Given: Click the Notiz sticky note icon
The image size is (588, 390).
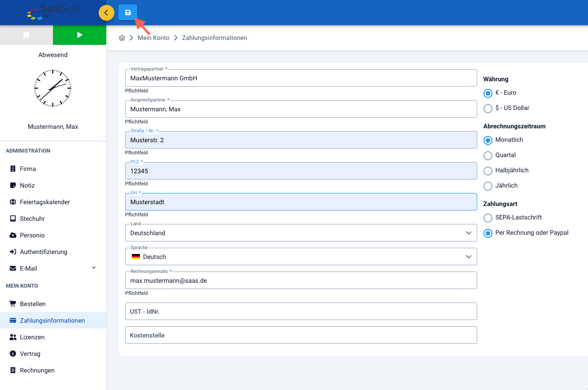Looking at the screenshot, I should point(13,185).
